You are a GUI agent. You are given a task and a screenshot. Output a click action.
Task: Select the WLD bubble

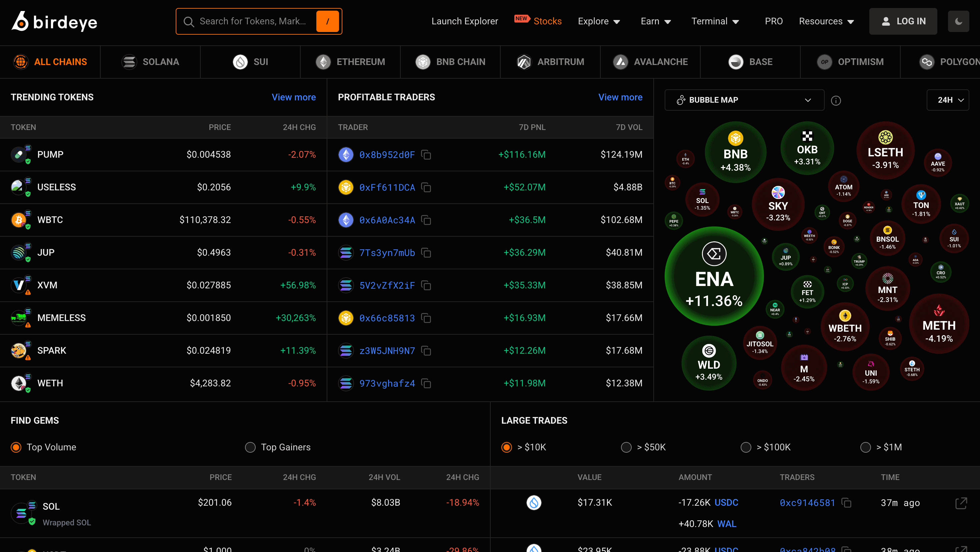709,363
